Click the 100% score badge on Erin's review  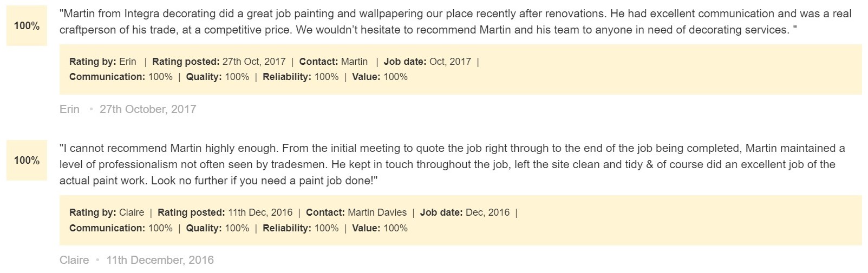tap(27, 26)
